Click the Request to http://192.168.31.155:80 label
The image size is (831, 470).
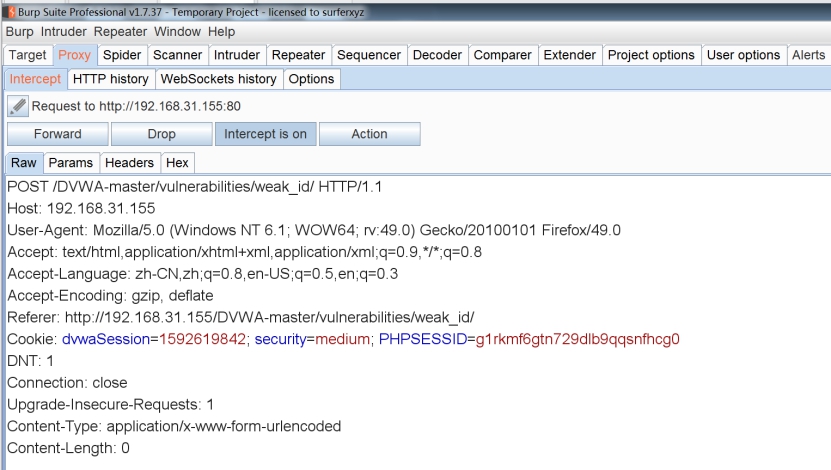coord(136,106)
